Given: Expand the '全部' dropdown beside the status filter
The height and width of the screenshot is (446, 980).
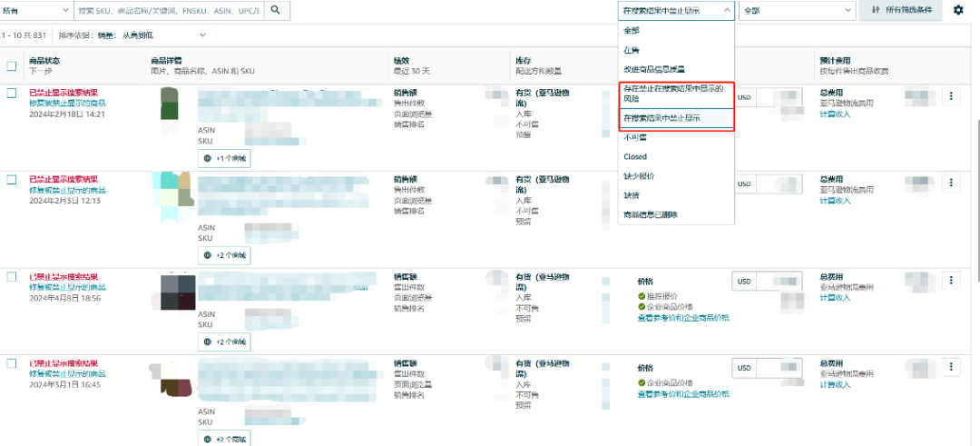Looking at the screenshot, I should [796, 10].
